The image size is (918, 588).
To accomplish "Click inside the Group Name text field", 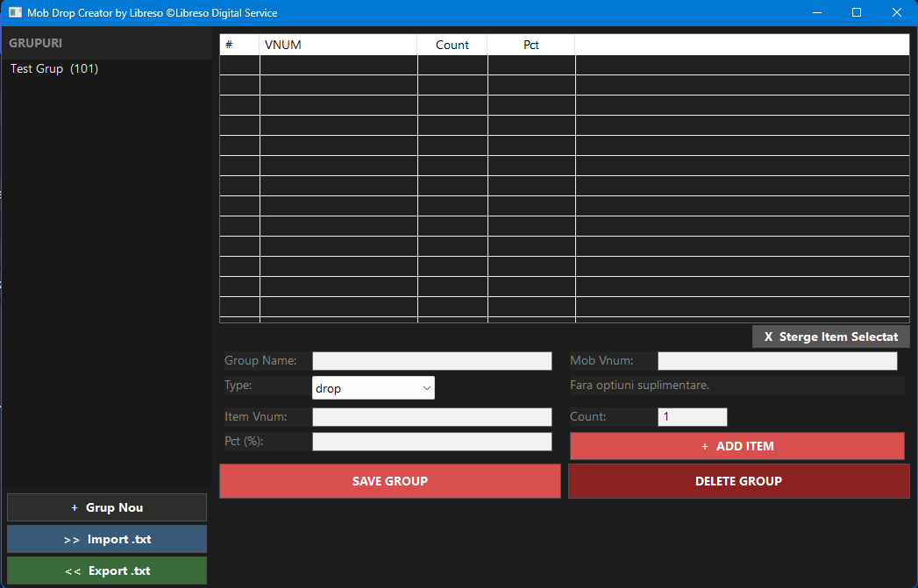I will [431, 360].
